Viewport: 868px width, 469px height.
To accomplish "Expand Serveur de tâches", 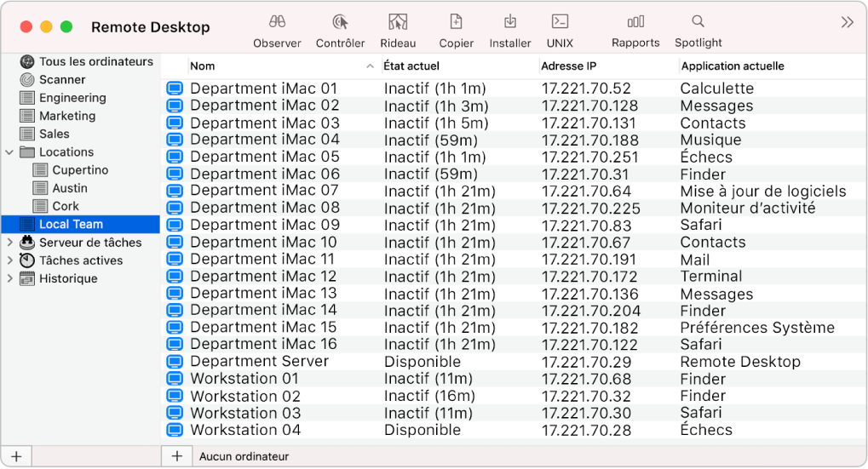I will pyautogui.click(x=9, y=243).
